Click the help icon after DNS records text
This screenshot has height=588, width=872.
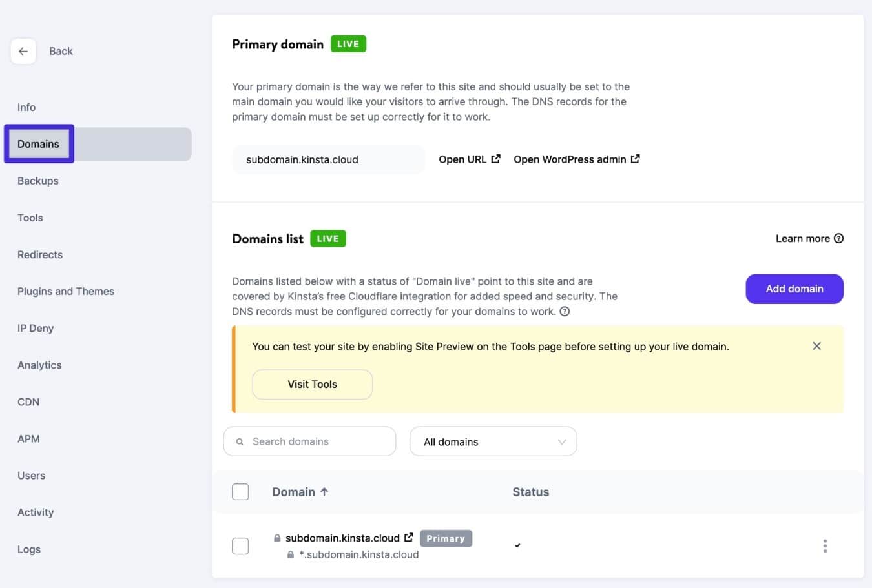[x=565, y=311]
